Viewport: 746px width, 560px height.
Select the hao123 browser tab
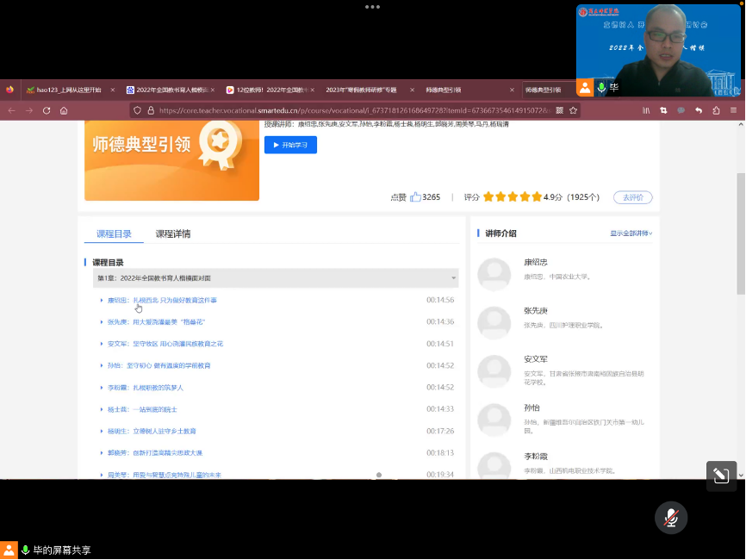click(67, 90)
